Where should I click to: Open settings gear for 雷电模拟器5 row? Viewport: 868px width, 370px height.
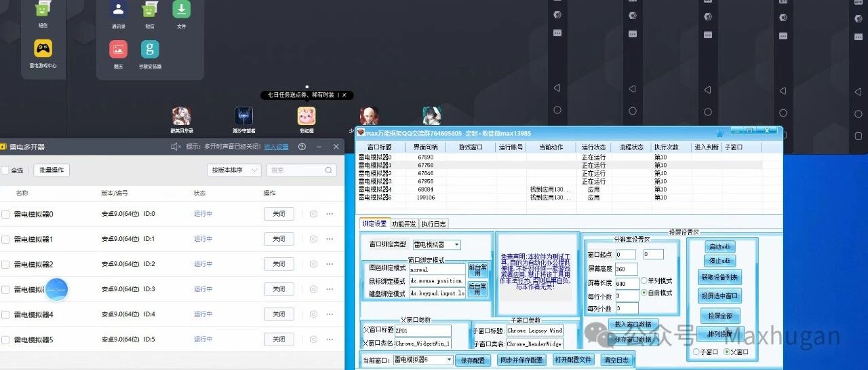pyautogui.click(x=313, y=339)
